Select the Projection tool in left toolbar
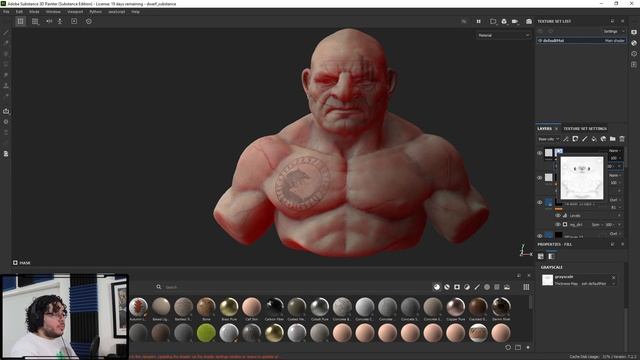Viewport: 640px width, 360px height. (x=6, y=54)
